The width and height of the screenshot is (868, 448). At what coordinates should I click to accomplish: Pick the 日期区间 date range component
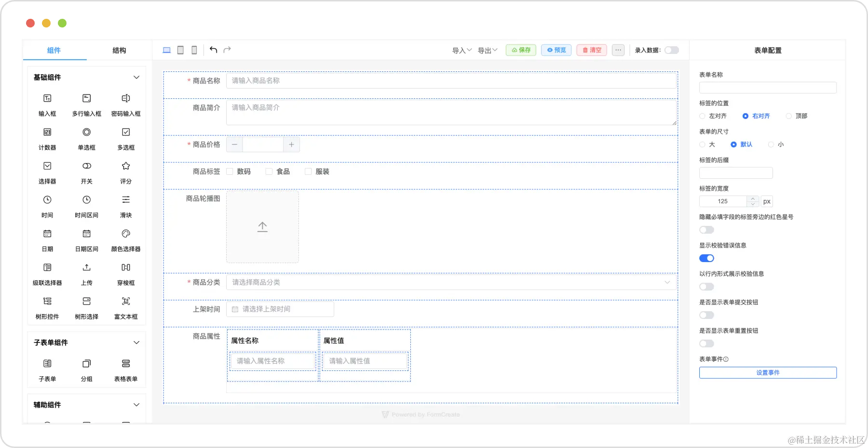(x=87, y=240)
